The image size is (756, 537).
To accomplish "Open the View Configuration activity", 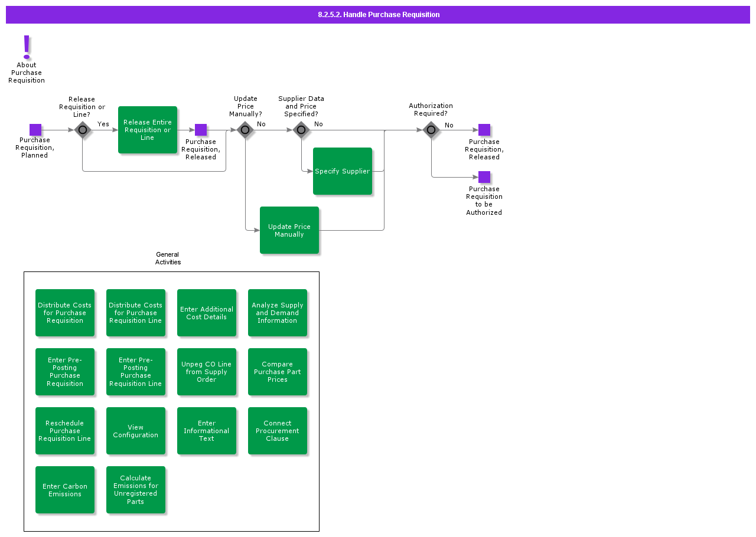I will (x=136, y=431).
